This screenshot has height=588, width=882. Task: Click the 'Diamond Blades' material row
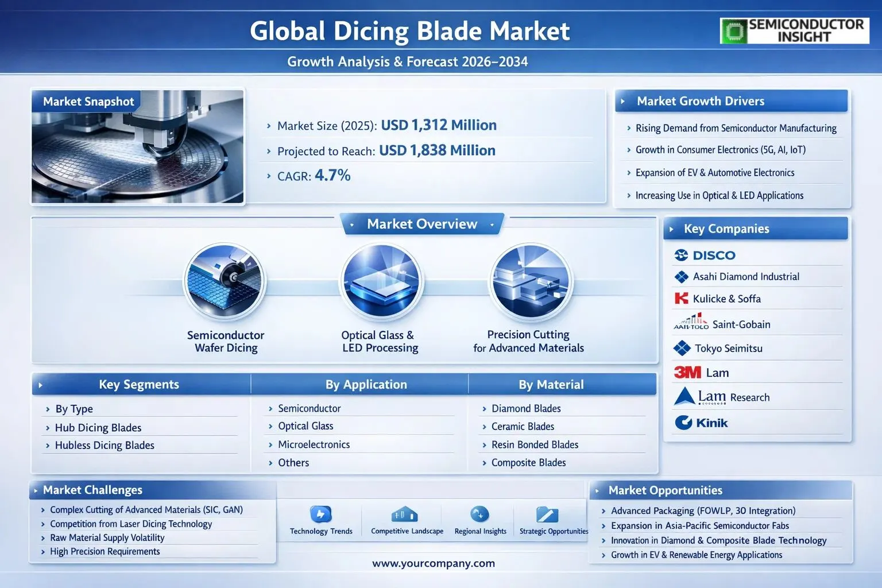coord(563,408)
